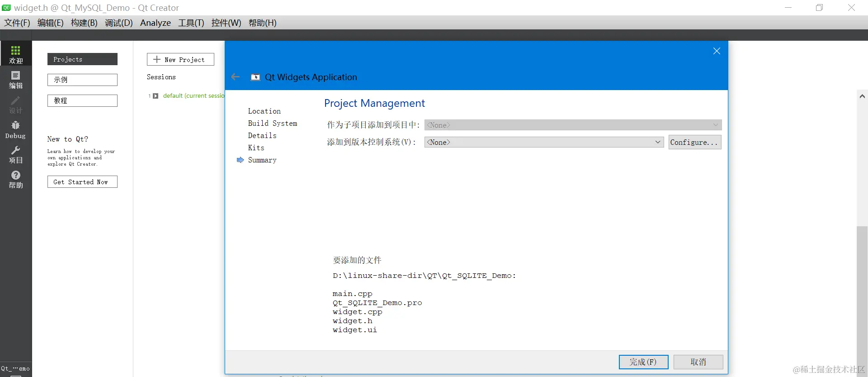This screenshot has width=868, height=377.
Task: Open the Qt_...emo kit selector
Action: 16,368
